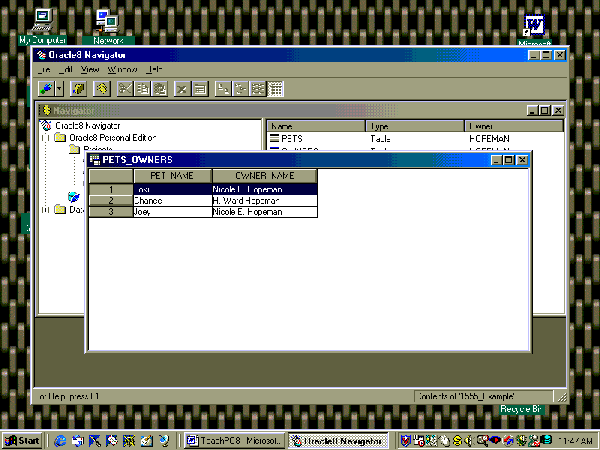Maximize the PETS_OWNERS window
This screenshot has width=600, height=450.
(509, 160)
